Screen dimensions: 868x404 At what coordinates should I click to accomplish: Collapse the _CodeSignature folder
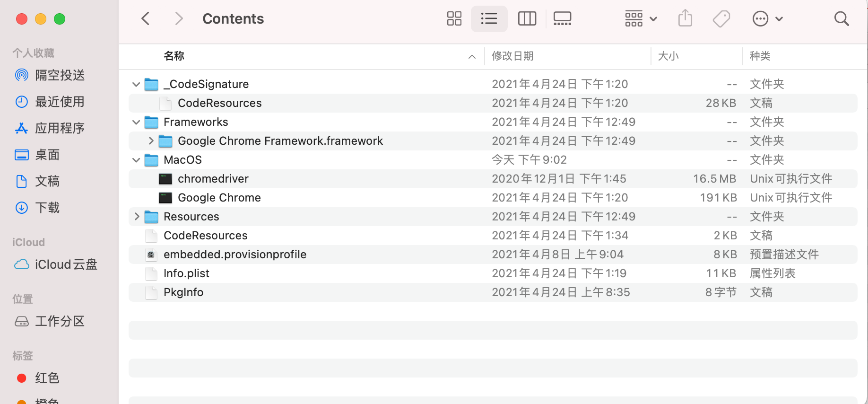click(x=136, y=84)
